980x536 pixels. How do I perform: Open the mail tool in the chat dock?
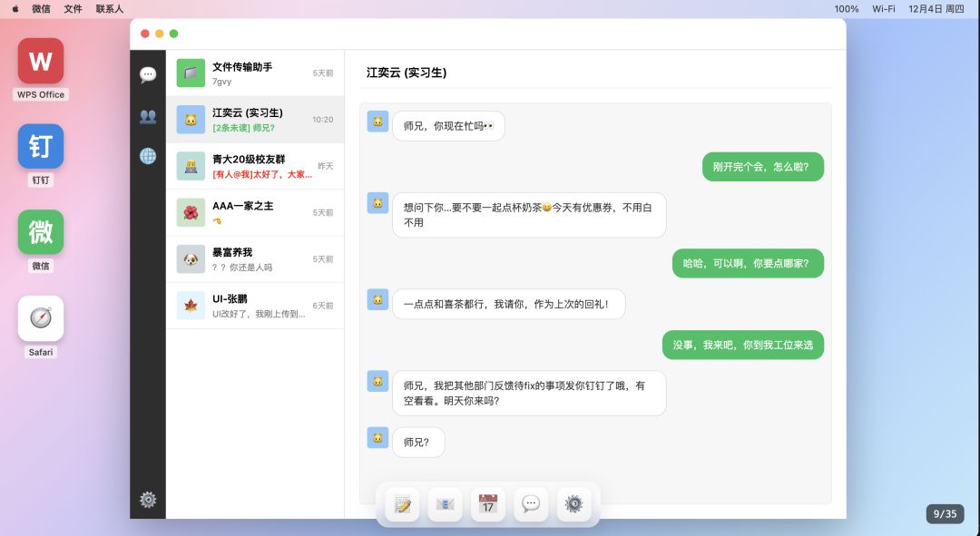(445, 504)
